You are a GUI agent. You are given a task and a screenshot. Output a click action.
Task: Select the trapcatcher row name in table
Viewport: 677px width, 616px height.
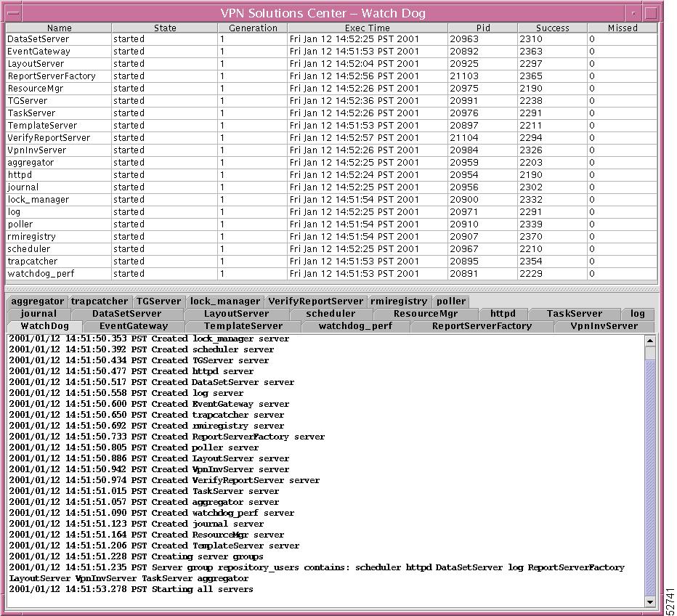point(33,262)
